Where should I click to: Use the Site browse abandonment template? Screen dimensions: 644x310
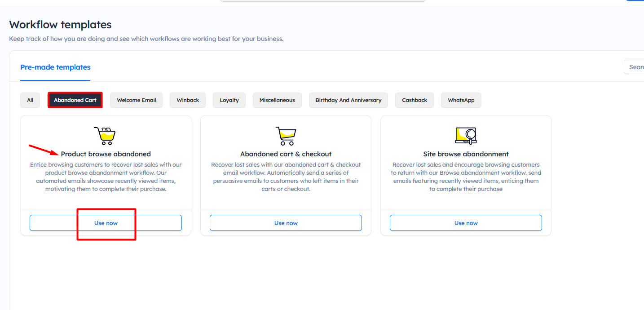point(466,223)
